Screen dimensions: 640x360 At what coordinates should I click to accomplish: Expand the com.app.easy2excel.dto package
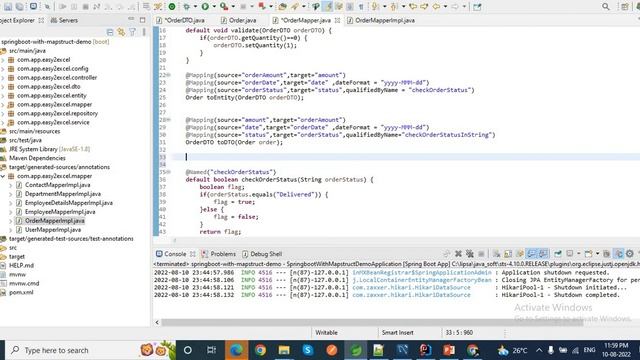coord(3,87)
